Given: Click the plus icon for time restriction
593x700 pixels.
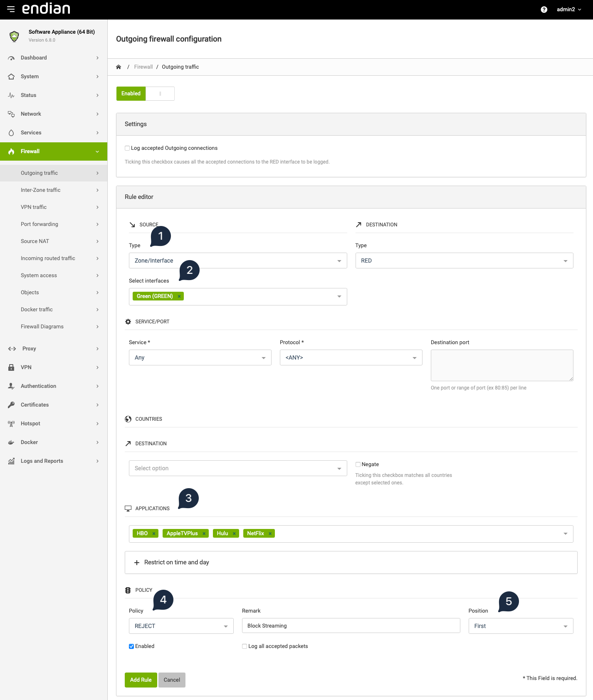Looking at the screenshot, I should (x=137, y=563).
